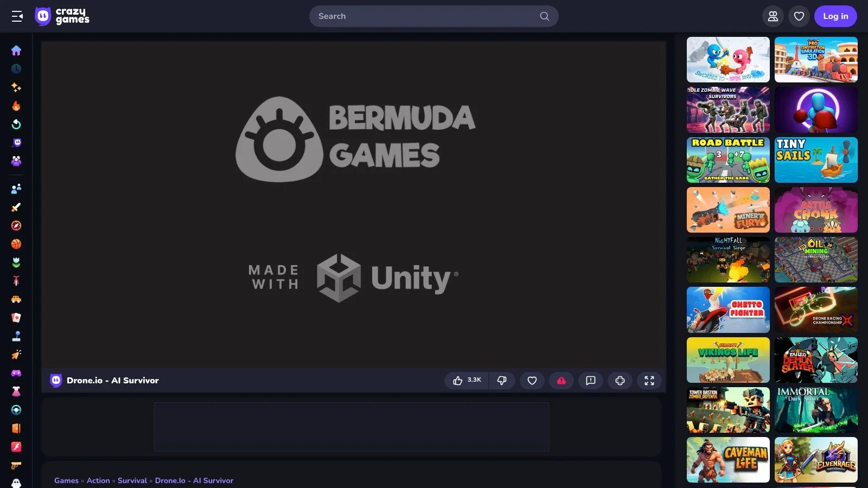This screenshot has width=868, height=488.
Task: Open the sparkles sidebar icon
Action: pos(16,87)
